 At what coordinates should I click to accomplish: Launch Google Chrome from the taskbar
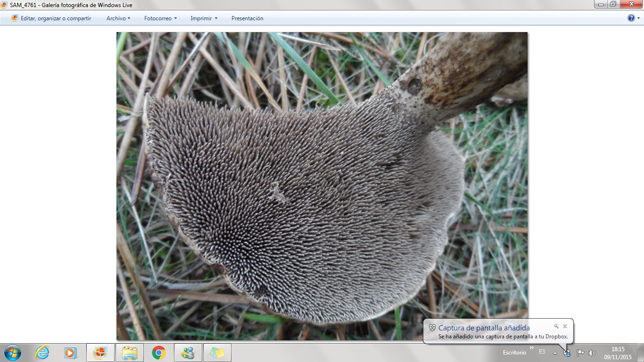(x=159, y=353)
